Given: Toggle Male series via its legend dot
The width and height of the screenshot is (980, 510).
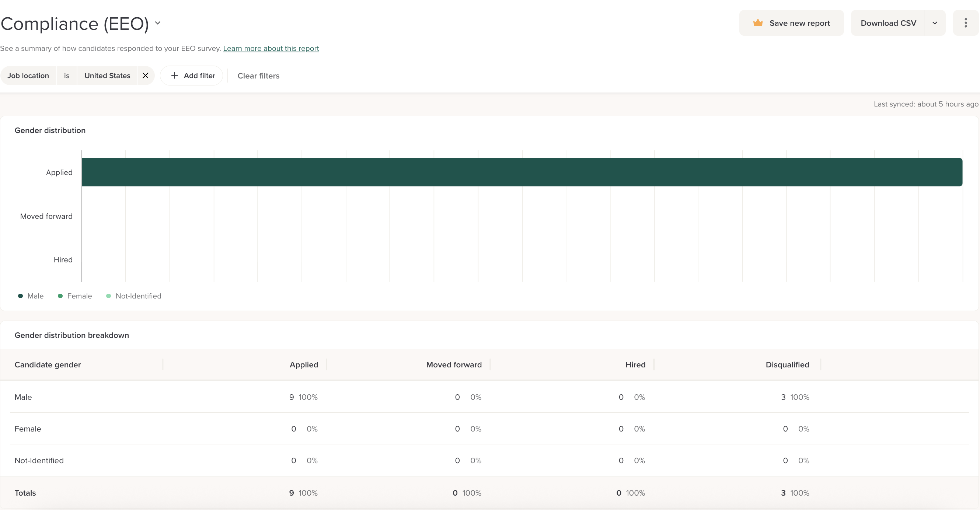Looking at the screenshot, I should coord(21,296).
